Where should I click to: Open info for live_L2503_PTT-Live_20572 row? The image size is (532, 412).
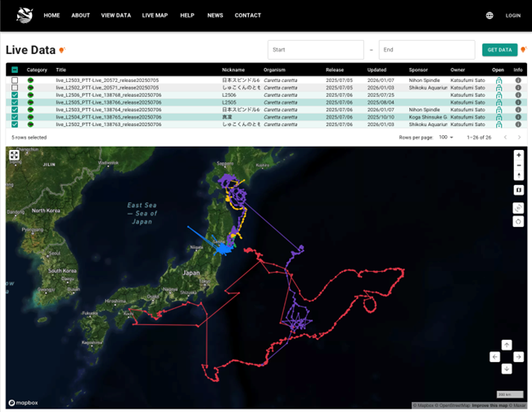click(x=518, y=80)
